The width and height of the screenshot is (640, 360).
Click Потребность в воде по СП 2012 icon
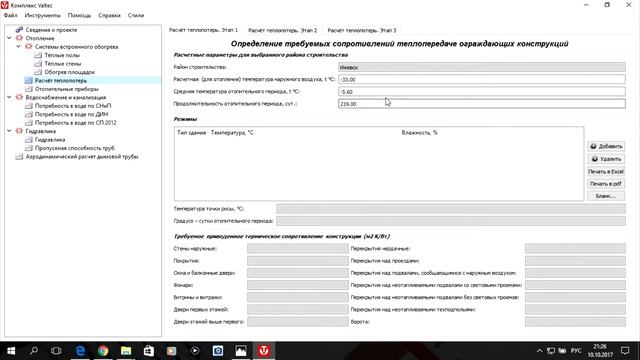coord(28,122)
